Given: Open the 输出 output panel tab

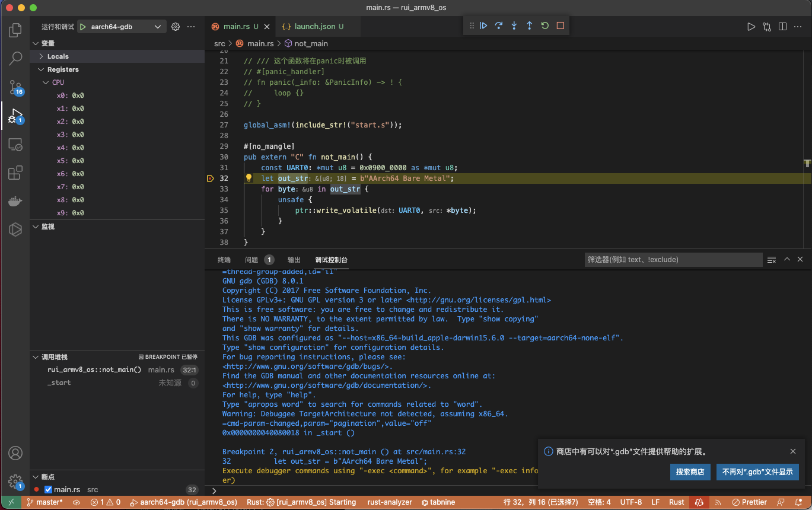Looking at the screenshot, I should click(294, 260).
